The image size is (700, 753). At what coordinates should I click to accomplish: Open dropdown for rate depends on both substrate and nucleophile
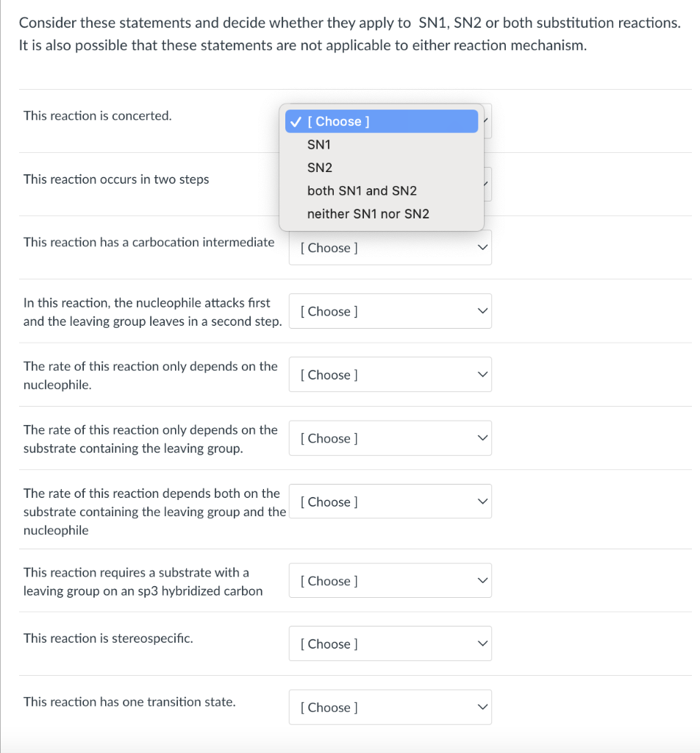pyautogui.click(x=390, y=502)
